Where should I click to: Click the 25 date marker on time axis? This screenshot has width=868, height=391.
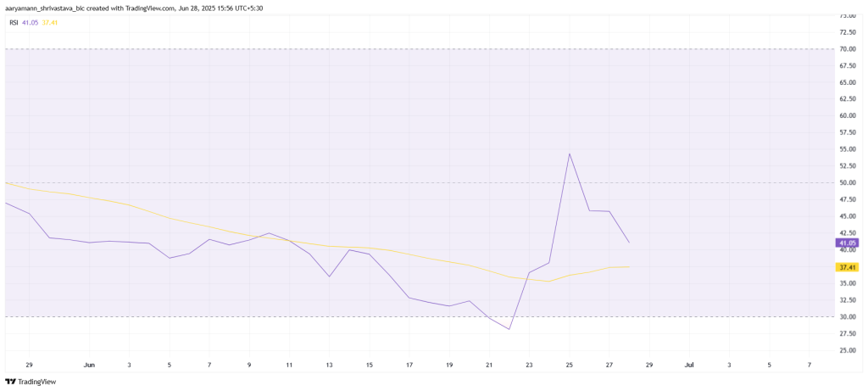click(x=569, y=365)
